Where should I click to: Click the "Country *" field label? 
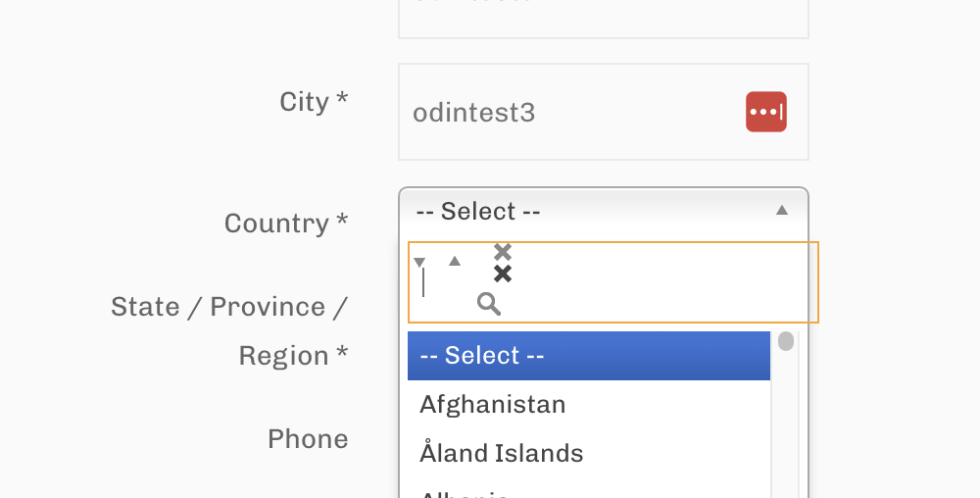tap(285, 224)
